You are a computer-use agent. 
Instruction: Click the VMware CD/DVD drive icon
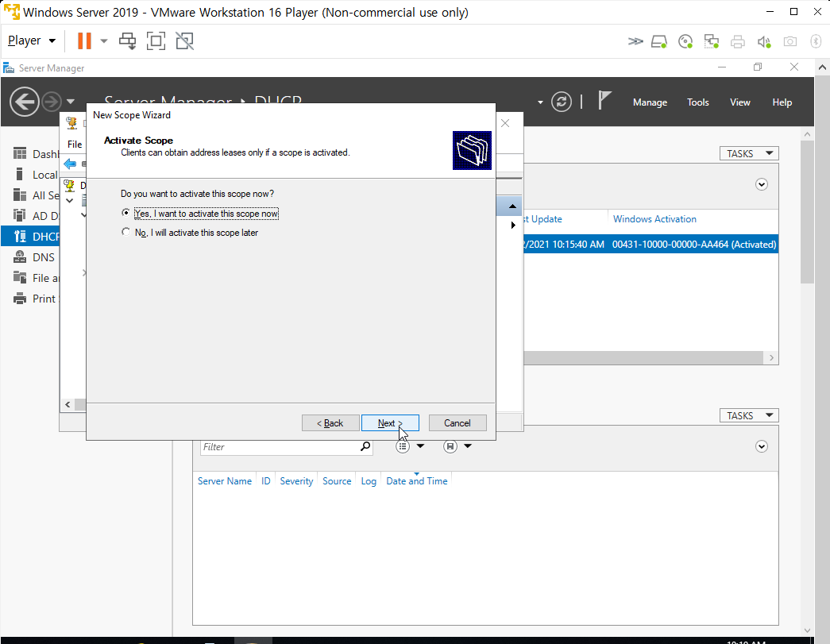point(685,41)
